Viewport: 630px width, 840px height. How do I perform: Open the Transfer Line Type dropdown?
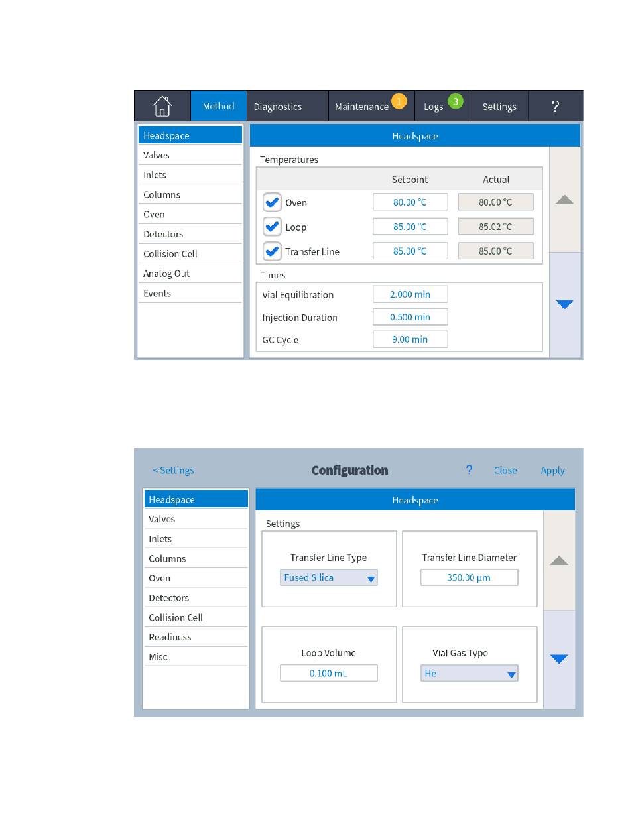[x=329, y=577]
